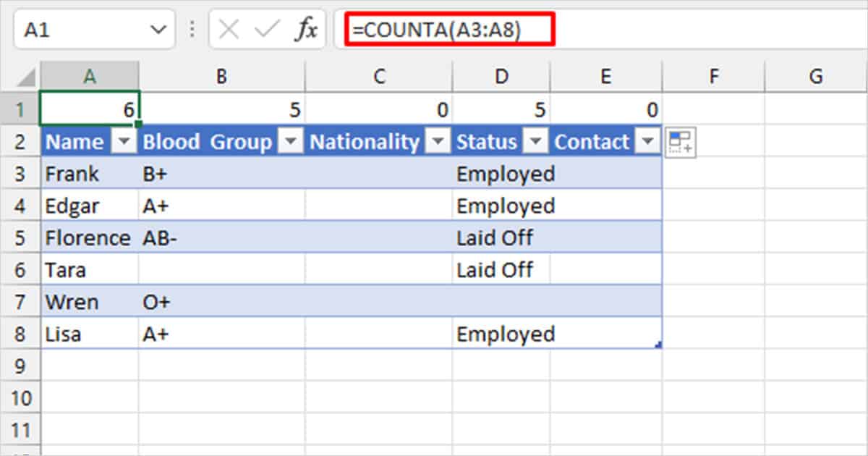Select row 9 header
868x456 pixels.
[x=21, y=366]
